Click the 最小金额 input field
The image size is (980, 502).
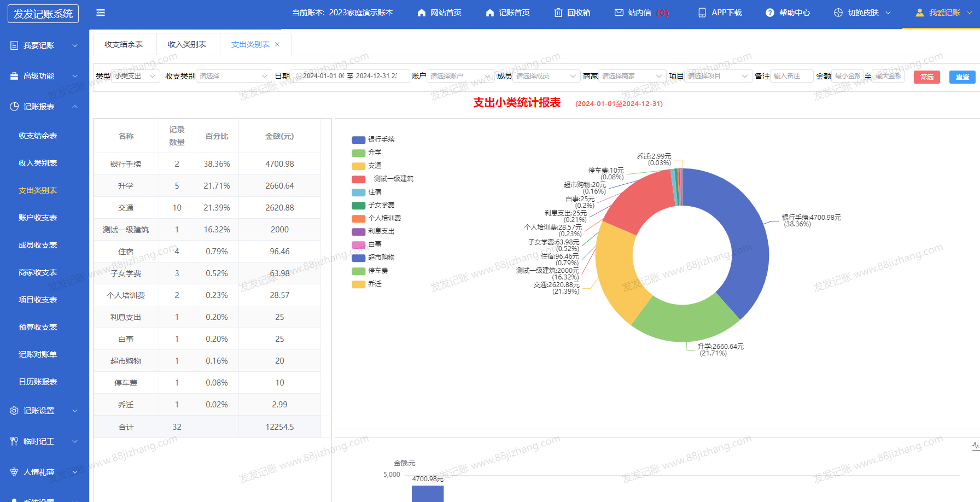tap(847, 76)
